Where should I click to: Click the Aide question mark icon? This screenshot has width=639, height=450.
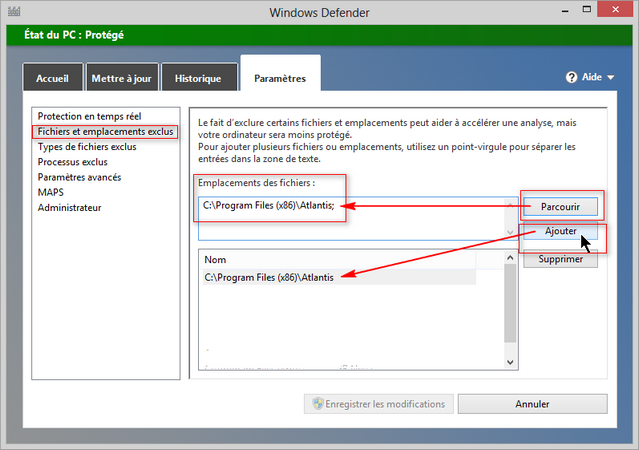coord(571,77)
